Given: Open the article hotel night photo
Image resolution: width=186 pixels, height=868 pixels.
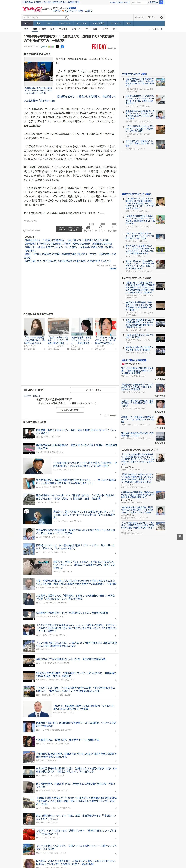Looking at the screenshot, I should coord(39,71).
